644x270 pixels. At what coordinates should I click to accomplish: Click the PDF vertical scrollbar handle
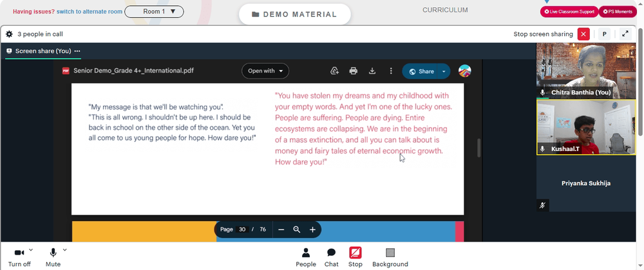pos(478,148)
